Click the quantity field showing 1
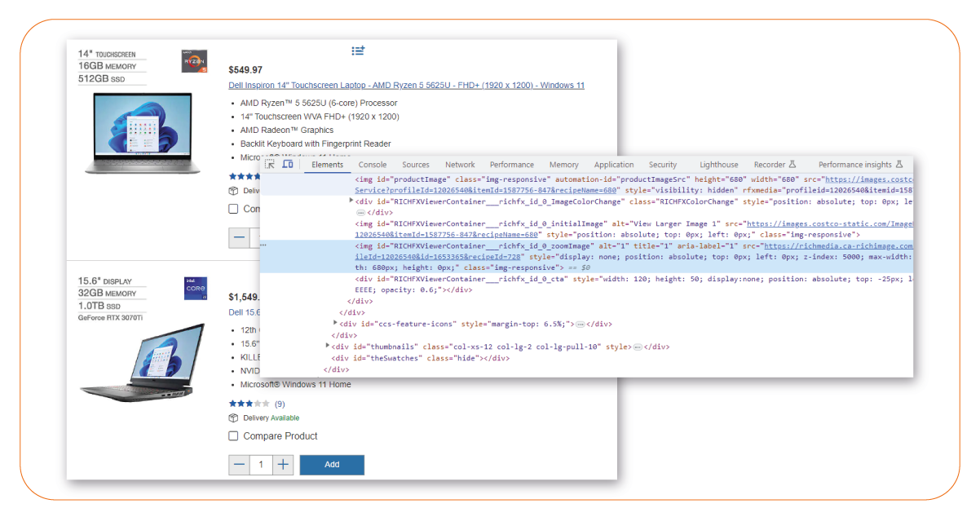 261,465
